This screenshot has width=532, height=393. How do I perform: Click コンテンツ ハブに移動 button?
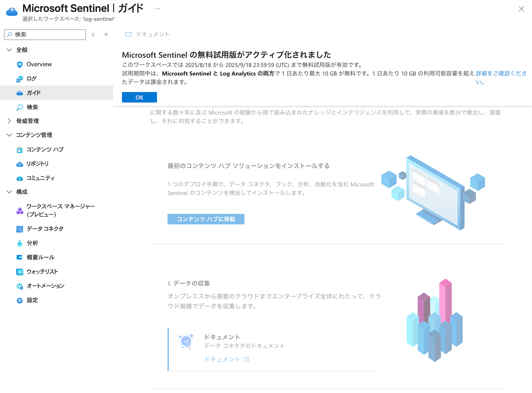[x=206, y=219]
